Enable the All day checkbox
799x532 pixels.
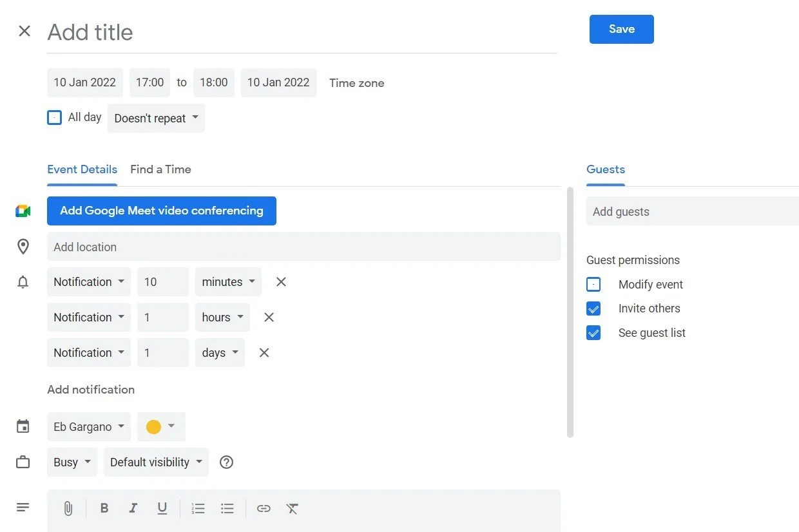click(x=55, y=118)
